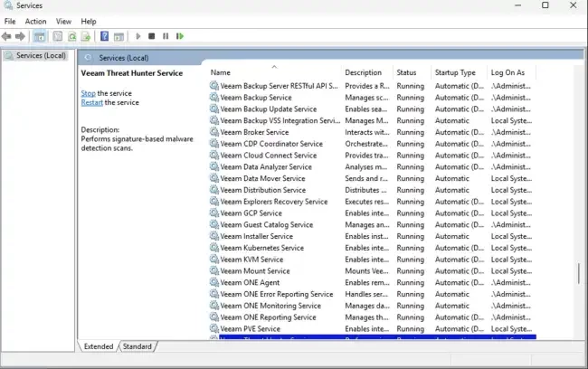The height and width of the screenshot is (369, 588).
Task: Toggle the Action Pane toolbar icon
Action: coord(119,36)
